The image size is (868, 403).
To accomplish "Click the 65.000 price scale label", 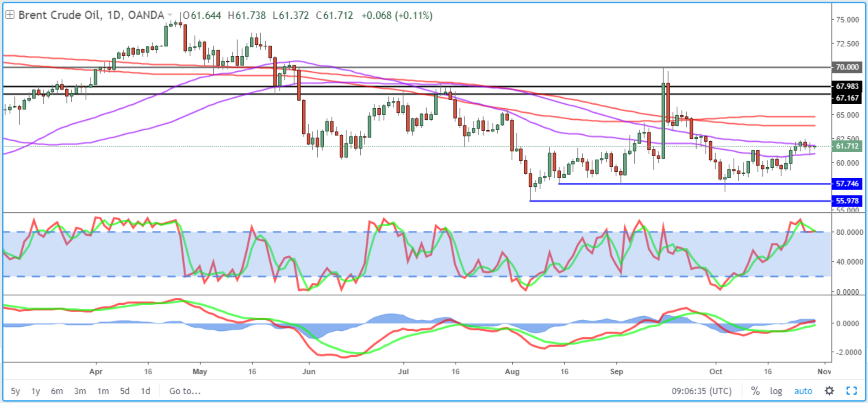I will click(x=847, y=115).
